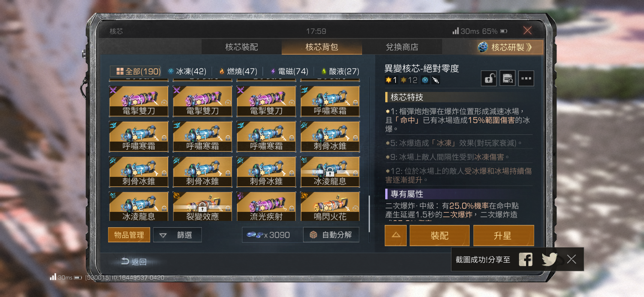Expand the 篩選 filter dropdown
644x297 pixels.
tap(177, 235)
